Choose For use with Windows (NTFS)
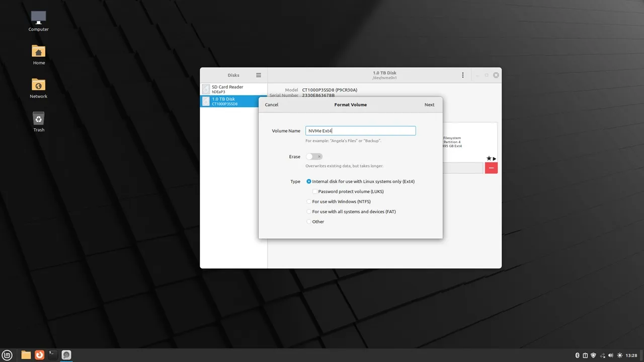644x362 pixels. 309,202
